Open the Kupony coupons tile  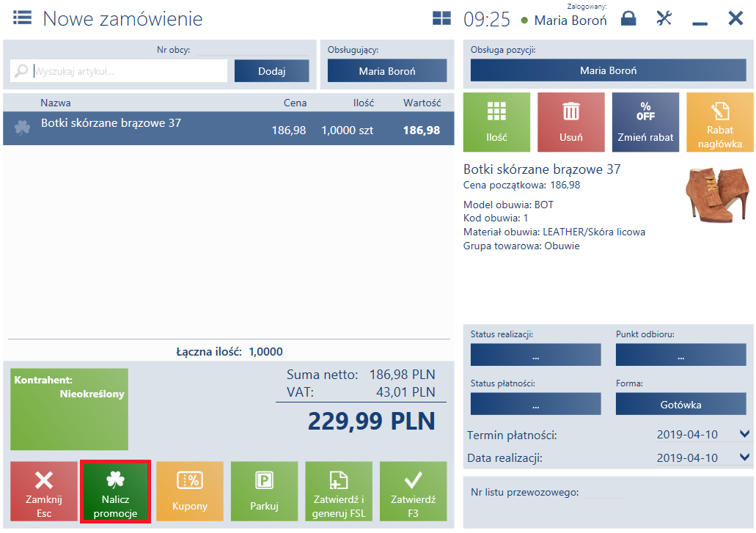(190, 491)
